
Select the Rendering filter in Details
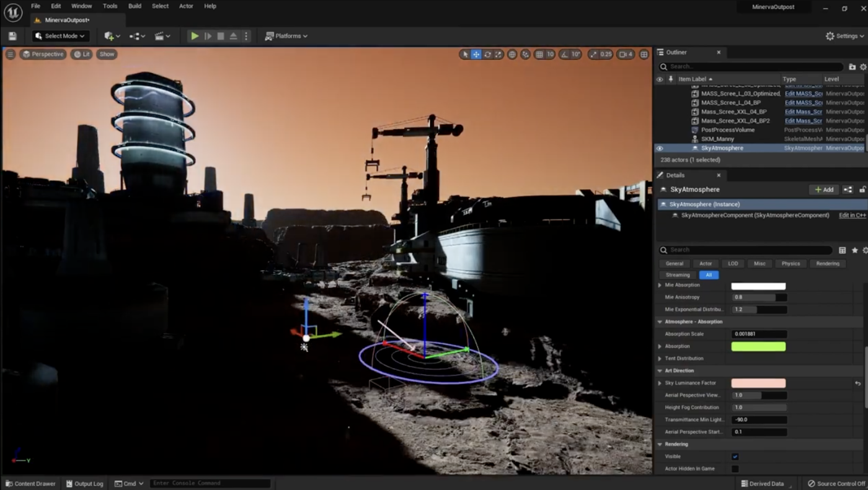(x=828, y=263)
